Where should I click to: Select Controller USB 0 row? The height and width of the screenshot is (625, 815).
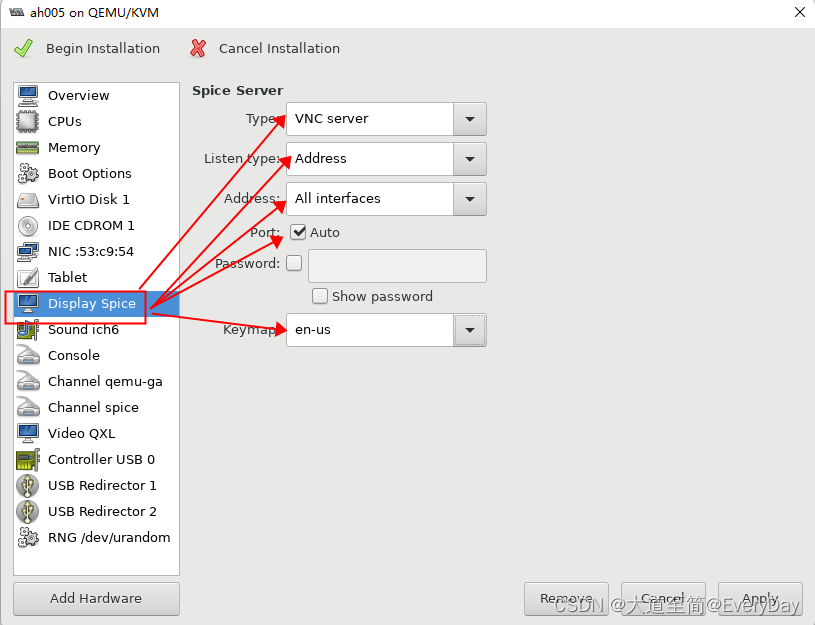click(x=97, y=460)
